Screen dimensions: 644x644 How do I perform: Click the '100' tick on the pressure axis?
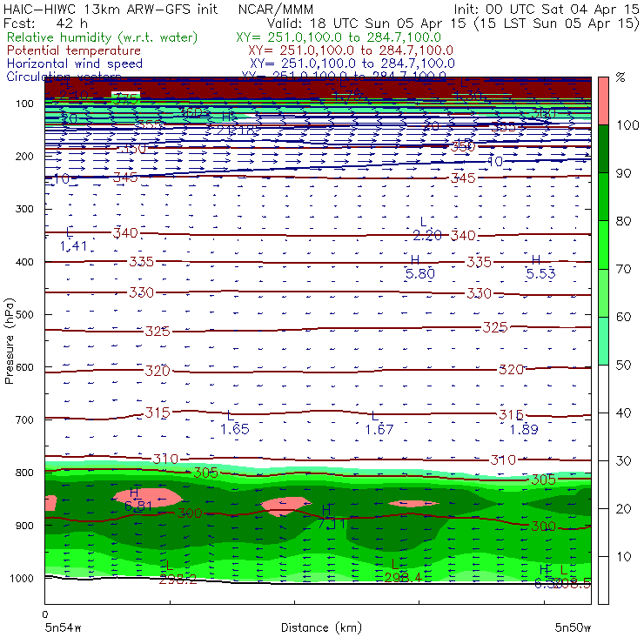25,104
